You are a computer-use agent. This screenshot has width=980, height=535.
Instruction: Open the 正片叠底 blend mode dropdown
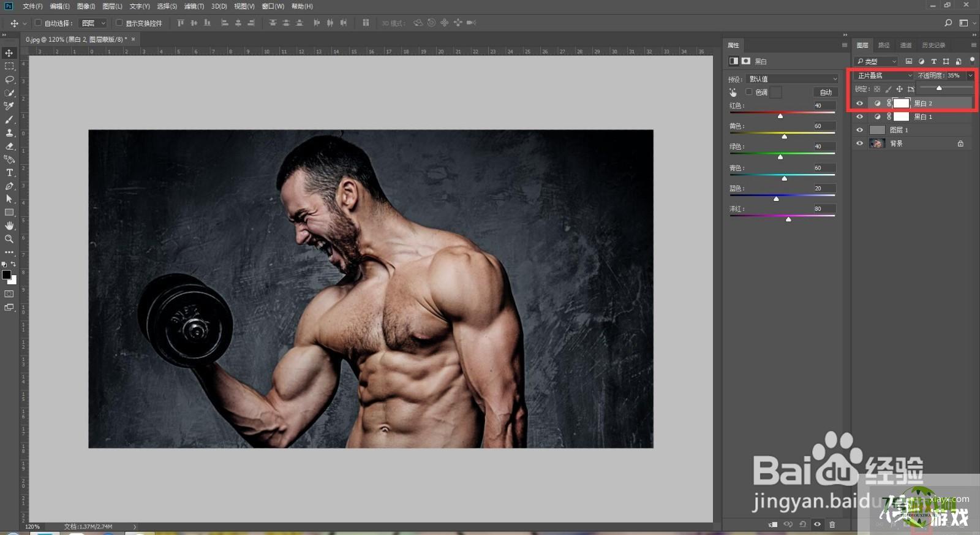pos(884,75)
